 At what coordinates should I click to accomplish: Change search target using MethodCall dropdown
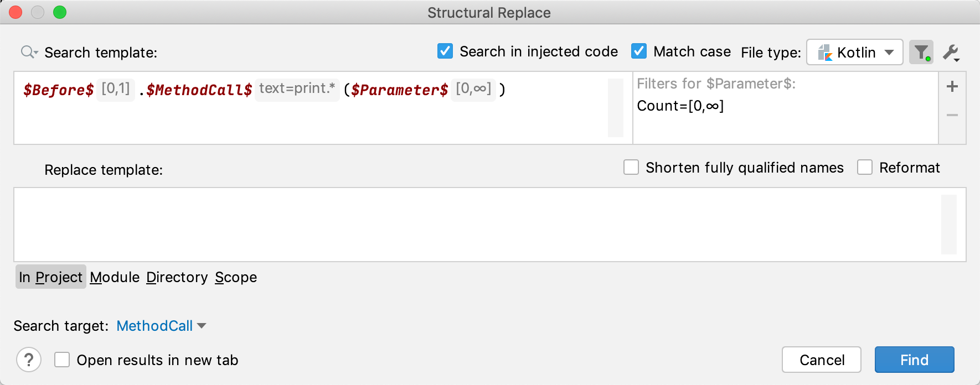tap(161, 326)
